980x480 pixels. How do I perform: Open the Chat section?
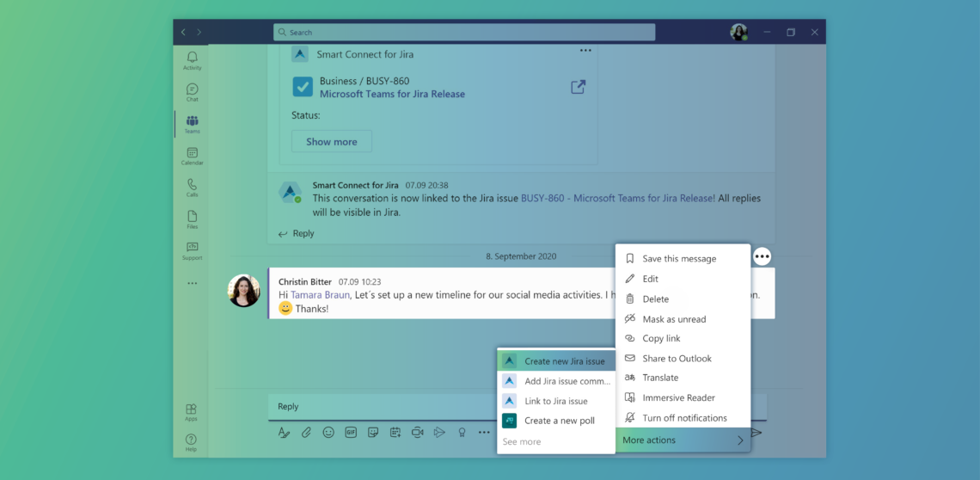click(x=192, y=92)
